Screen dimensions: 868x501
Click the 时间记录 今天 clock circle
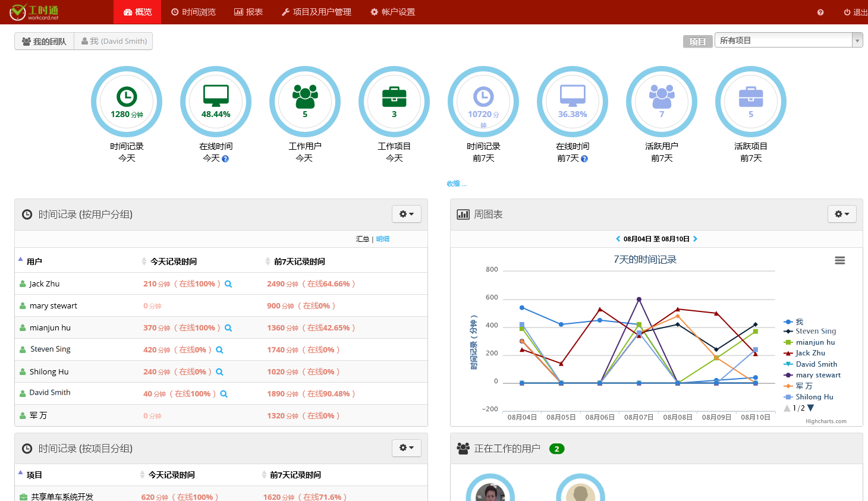tap(127, 102)
